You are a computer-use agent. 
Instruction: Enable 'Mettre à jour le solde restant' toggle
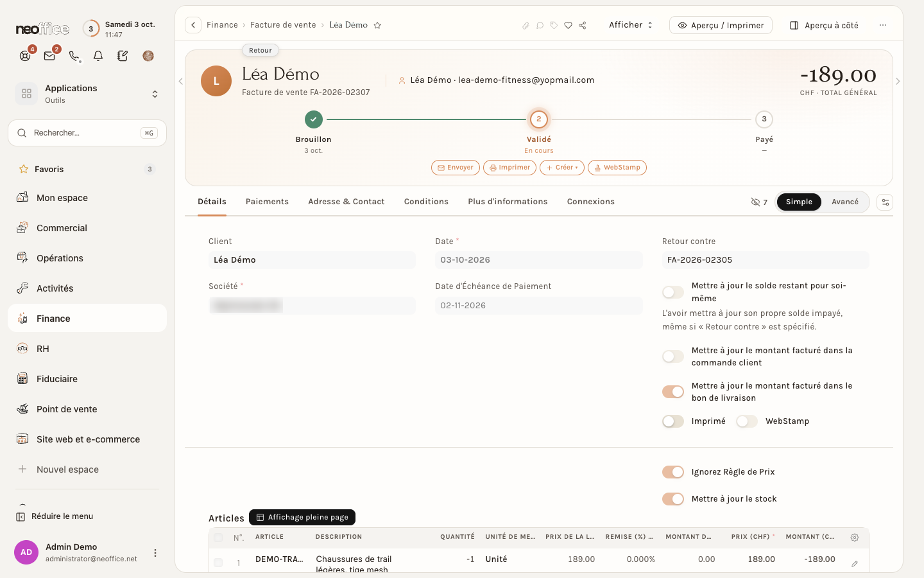click(673, 292)
